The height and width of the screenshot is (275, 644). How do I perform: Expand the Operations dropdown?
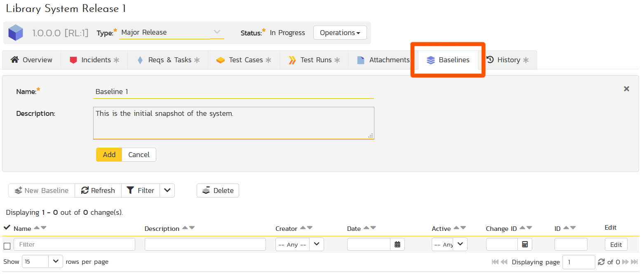click(340, 33)
